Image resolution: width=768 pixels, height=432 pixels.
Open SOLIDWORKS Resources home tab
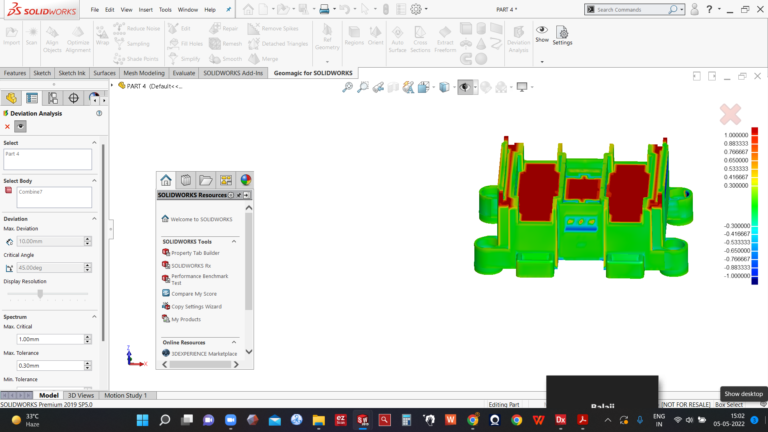pos(166,180)
